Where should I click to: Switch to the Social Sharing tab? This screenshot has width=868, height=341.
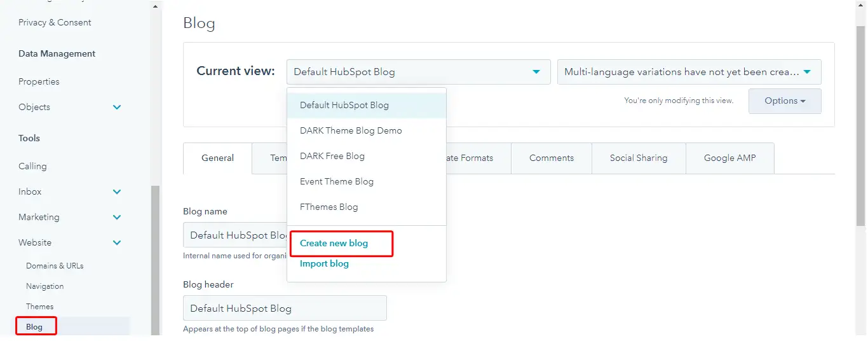pyautogui.click(x=639, y=158)
